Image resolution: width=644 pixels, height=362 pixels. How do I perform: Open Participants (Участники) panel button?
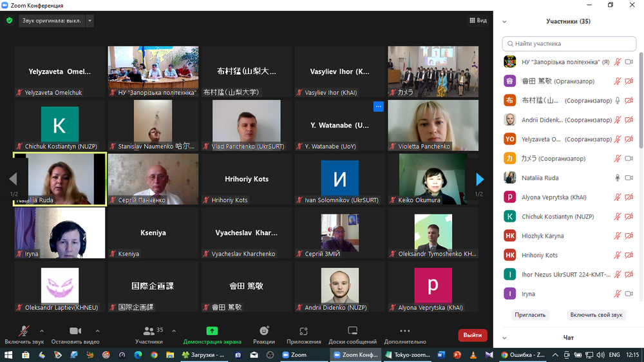point(149,334)
